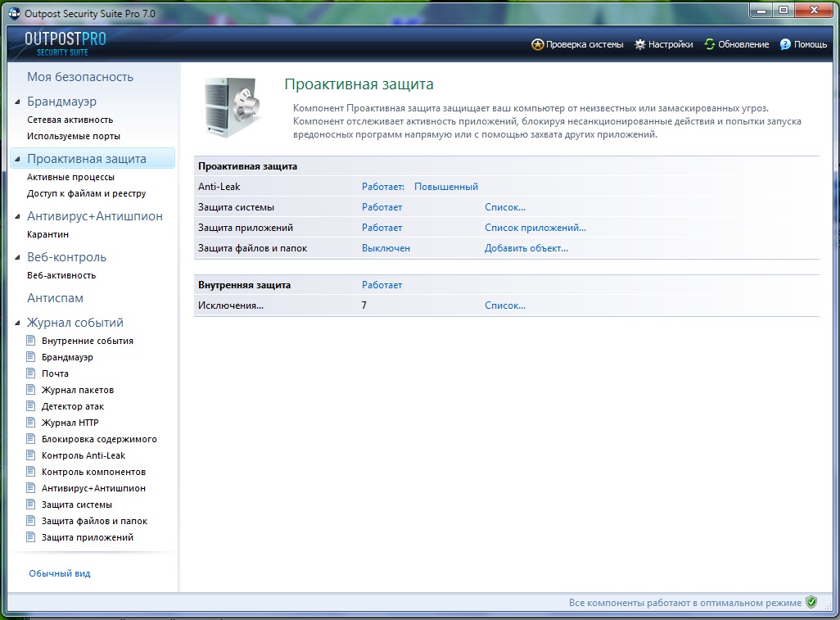Viewport: 840px width, 620px height.
Task: Collapse the Веб-контроль tree arrow
Action: click(x=18, y=258)
